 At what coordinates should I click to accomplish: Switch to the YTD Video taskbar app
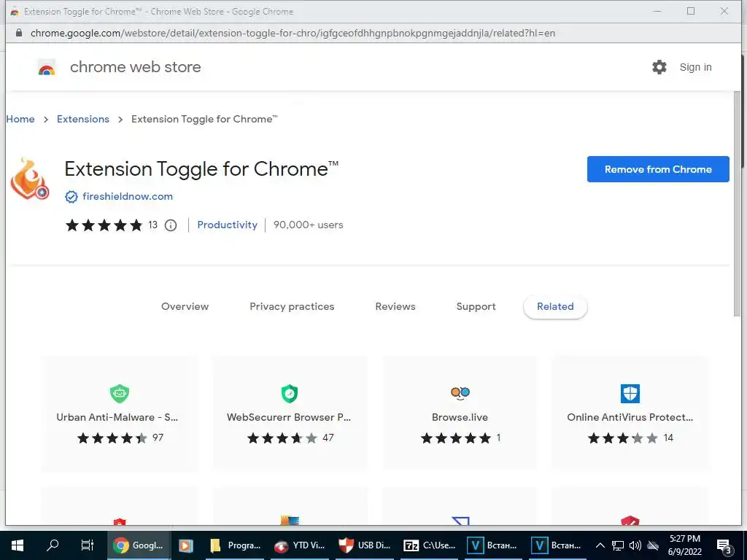[300, 545]
